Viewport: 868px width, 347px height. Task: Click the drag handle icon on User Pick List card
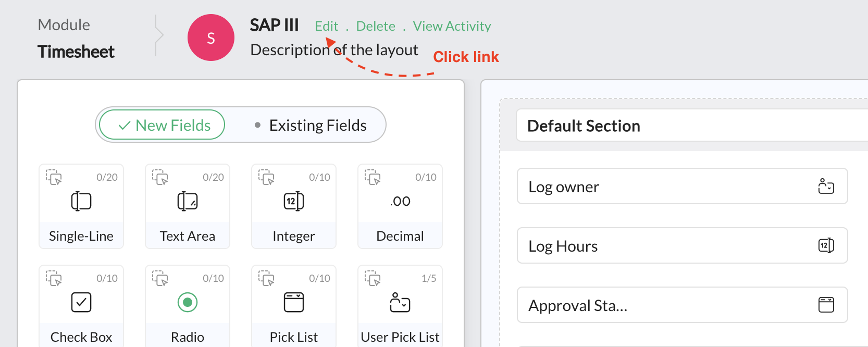pos(373,278)
